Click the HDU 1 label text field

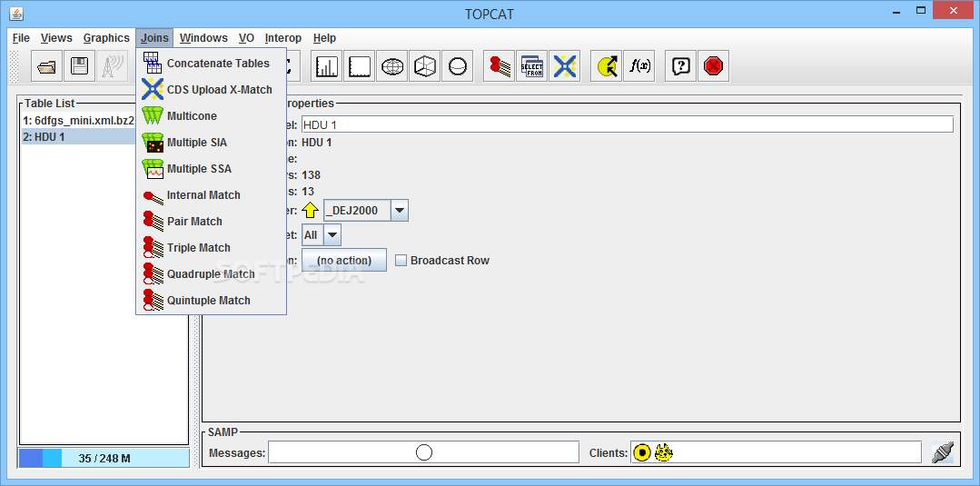coord(627,124)
